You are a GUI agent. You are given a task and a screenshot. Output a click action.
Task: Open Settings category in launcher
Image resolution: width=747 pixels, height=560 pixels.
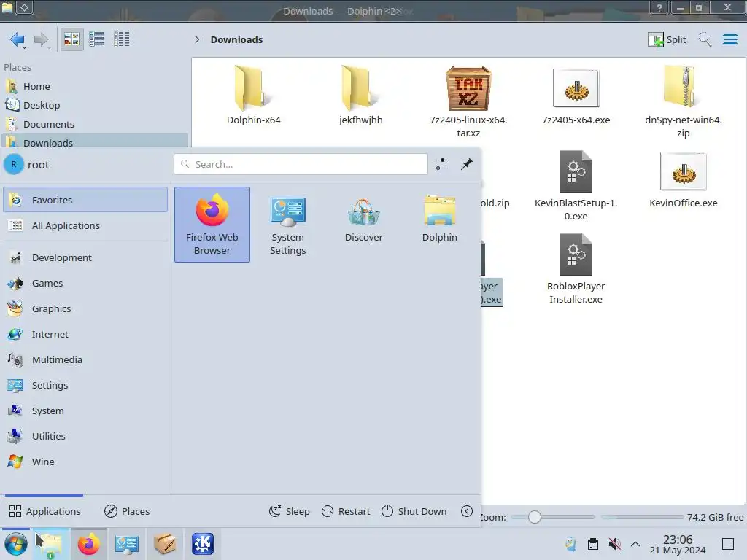tap(85, 385)
